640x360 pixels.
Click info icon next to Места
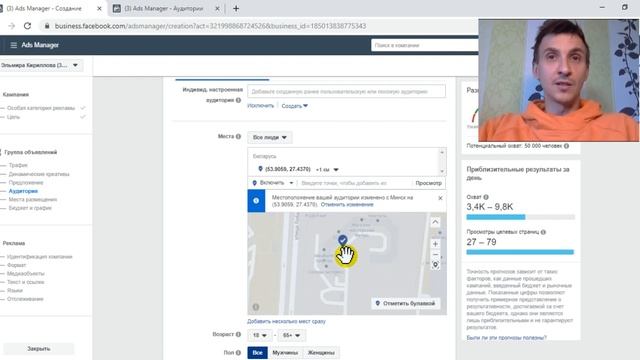pyautogui.click(x=238, y=136)
